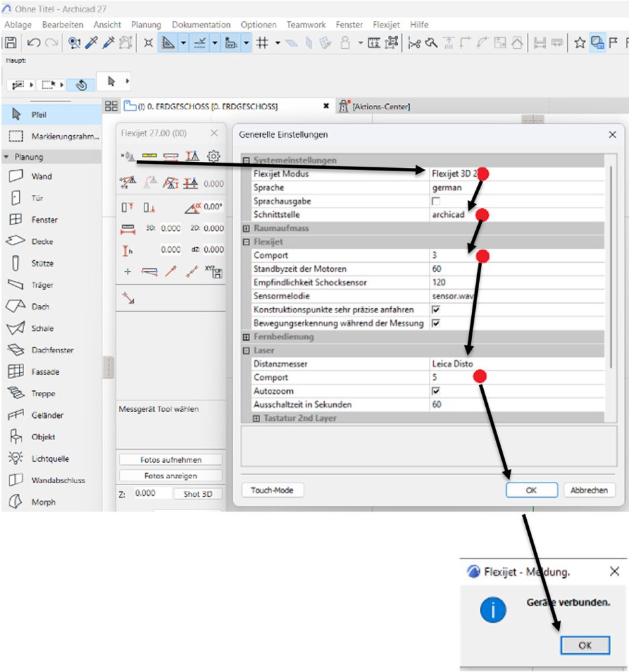Open the Ablage menu

coord(18,25)
